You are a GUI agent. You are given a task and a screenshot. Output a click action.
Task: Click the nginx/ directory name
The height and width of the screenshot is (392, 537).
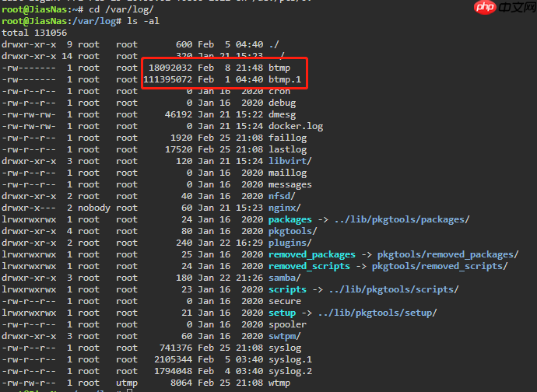click(285, 208)
